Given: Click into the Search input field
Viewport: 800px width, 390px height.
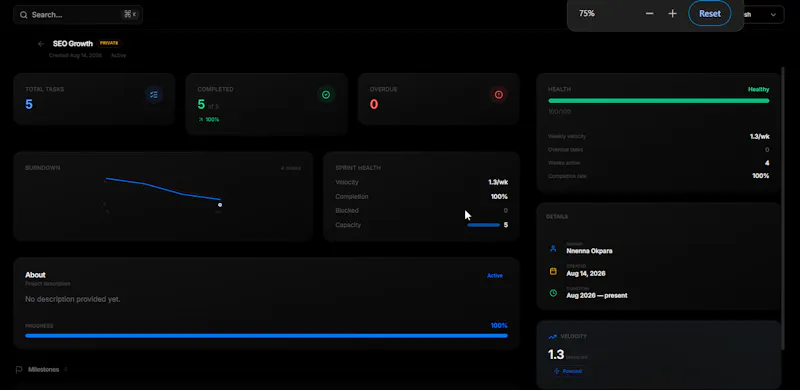Looking at the screenshot, I should [78, 15].
